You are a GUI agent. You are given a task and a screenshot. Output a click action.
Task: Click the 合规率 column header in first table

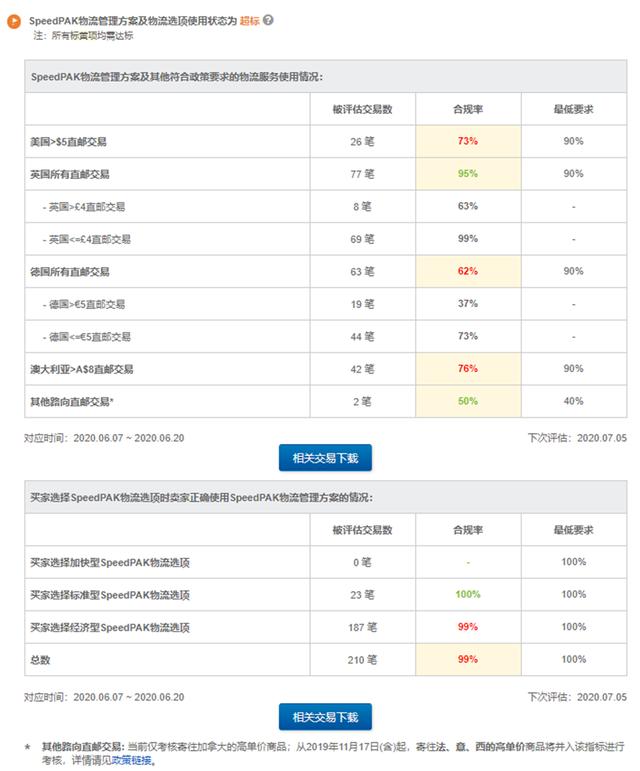tap(468, 109)
